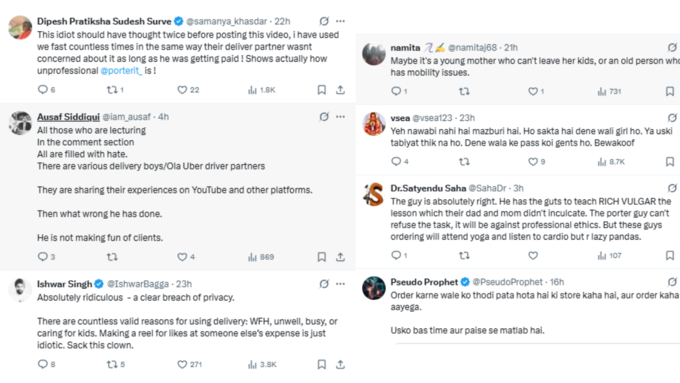
Task: Open three-dot menu on Ishwar Singh's tweet
Action: pos(340,284)
